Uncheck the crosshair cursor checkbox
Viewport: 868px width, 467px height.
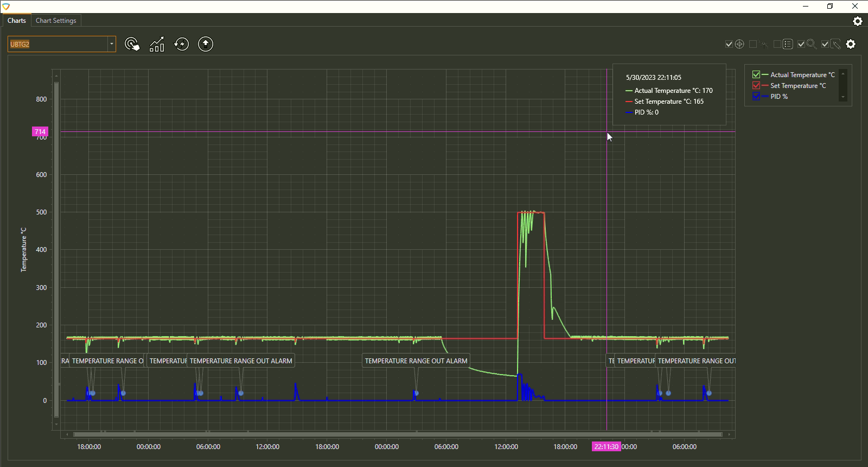pyautogui.click(x=729, y=44)
